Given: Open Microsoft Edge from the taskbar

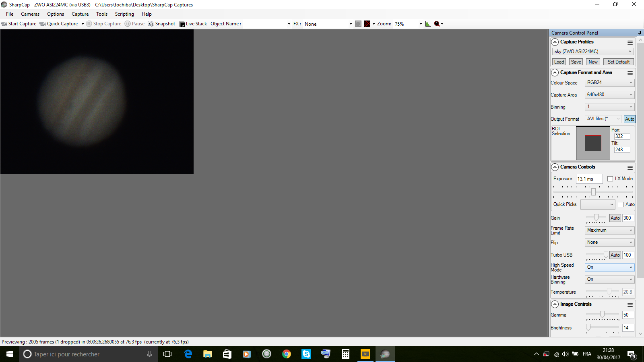Looking at the screenshot, I should 188,354.
